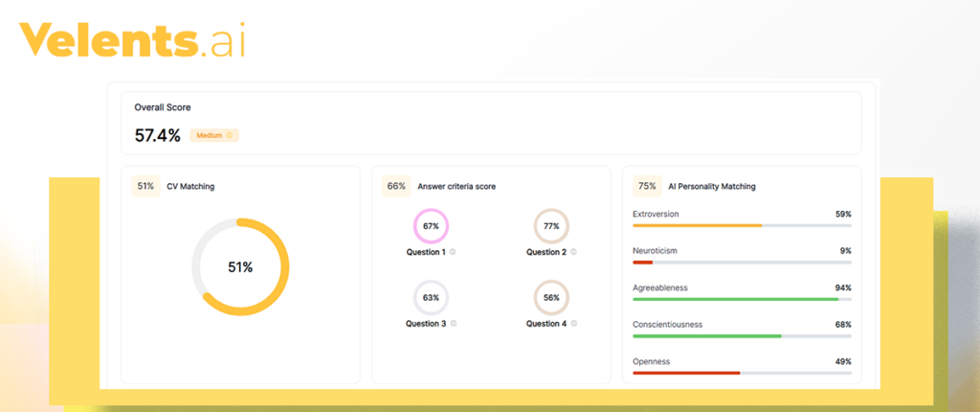
Task: Click the info icon beside Question 2
Action: coord(573,252)
